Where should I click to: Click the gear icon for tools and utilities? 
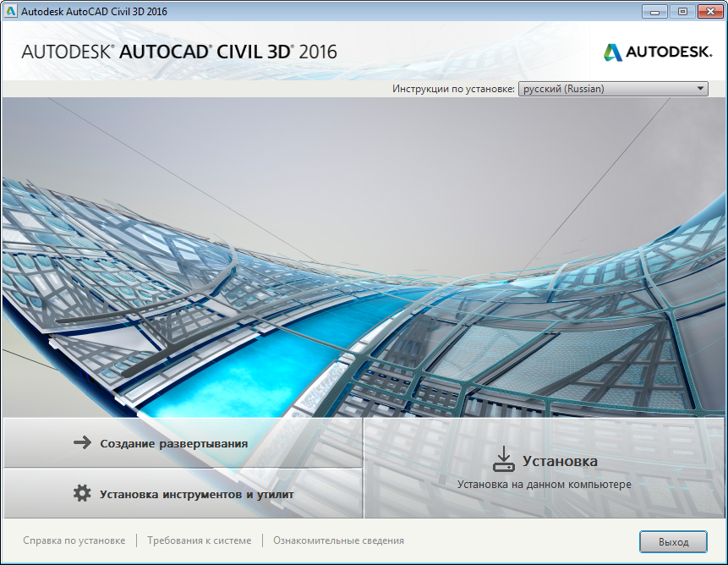82,493
